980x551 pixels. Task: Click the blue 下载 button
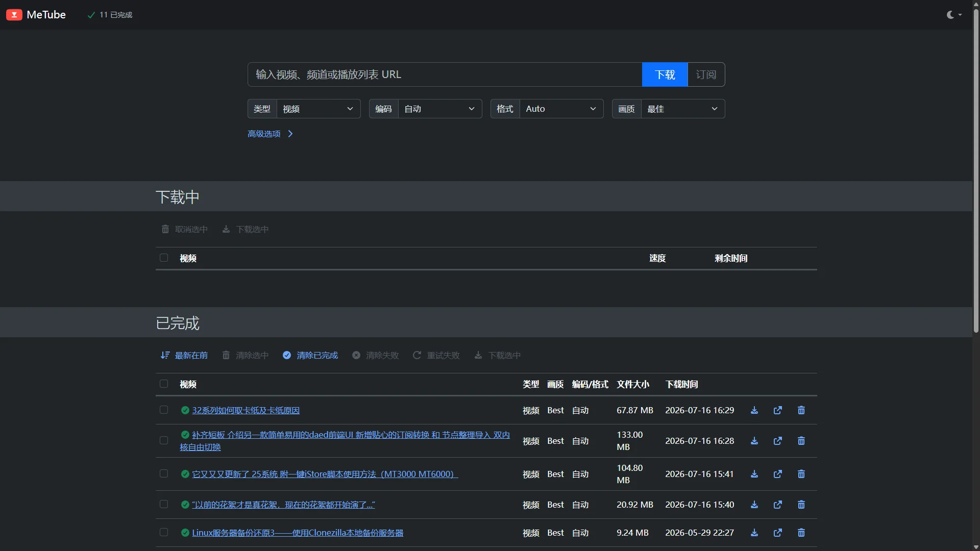665,74
